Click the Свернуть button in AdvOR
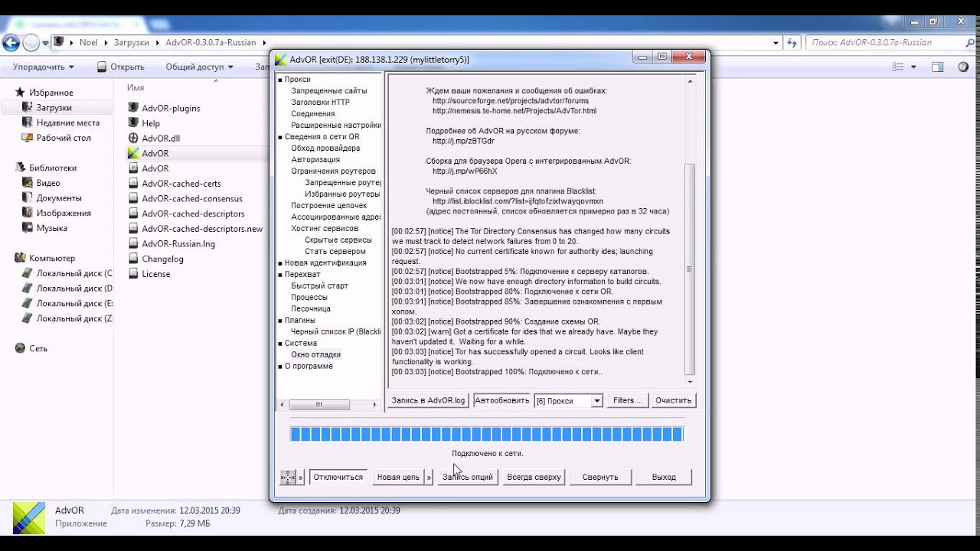The width and height of the screenshot is (980, 551). (x=600, y=477)
